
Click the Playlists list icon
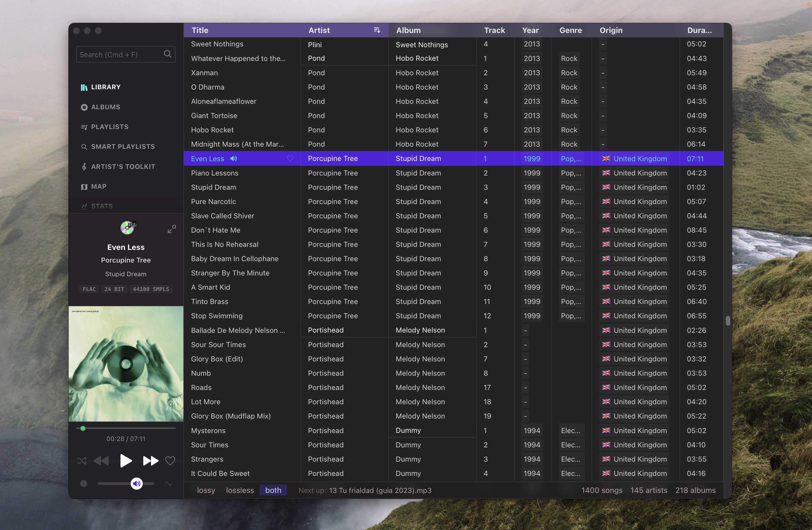coord(84,127)
